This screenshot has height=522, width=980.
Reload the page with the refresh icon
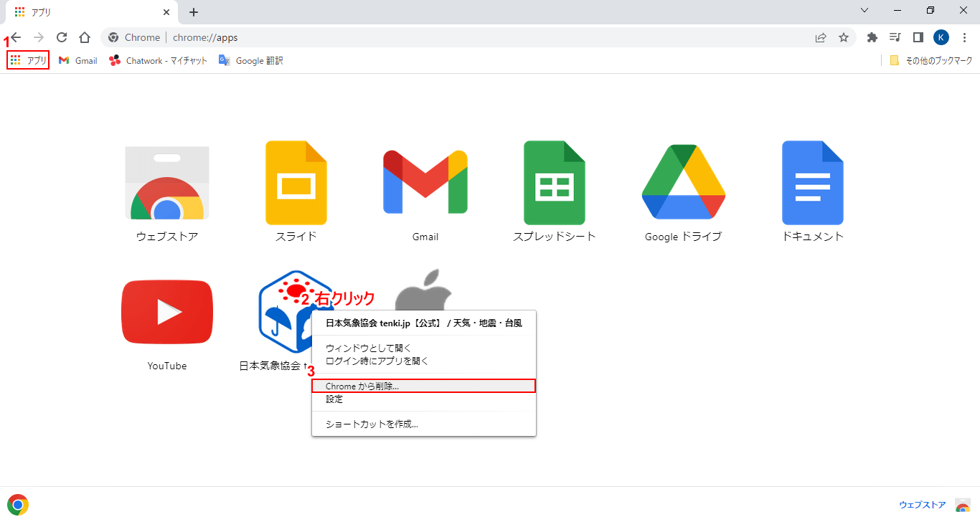62,37
